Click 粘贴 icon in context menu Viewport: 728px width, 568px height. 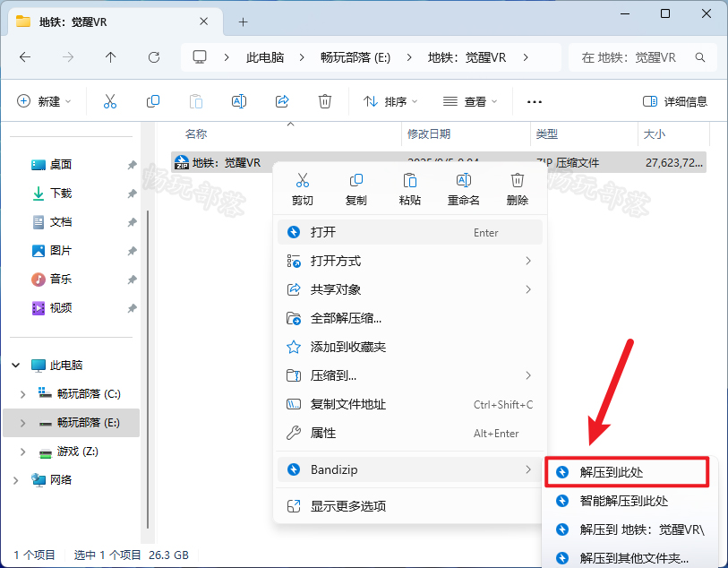[410, 180]
